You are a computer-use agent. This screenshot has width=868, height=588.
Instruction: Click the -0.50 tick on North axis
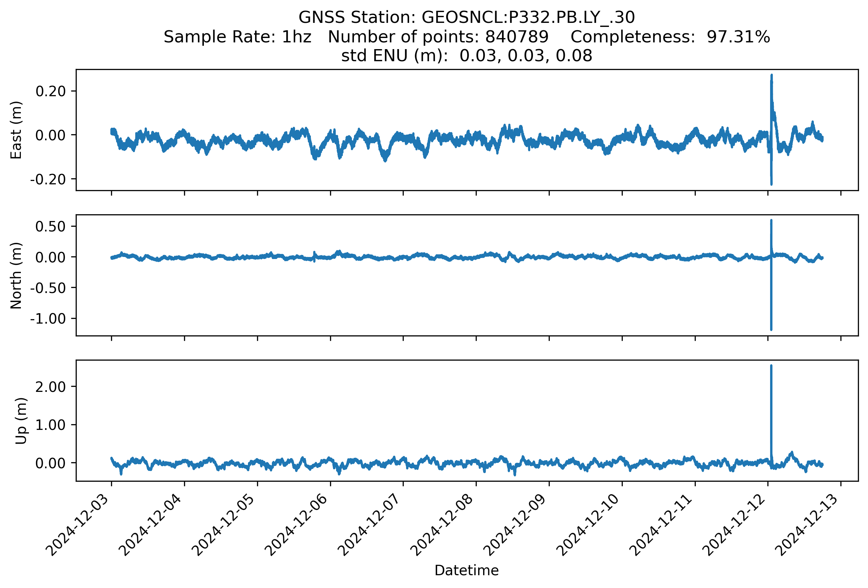pos(48,288)
